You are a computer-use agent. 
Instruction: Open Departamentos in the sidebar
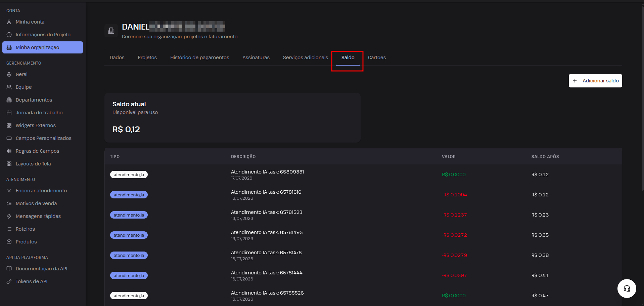pos(43,100)
